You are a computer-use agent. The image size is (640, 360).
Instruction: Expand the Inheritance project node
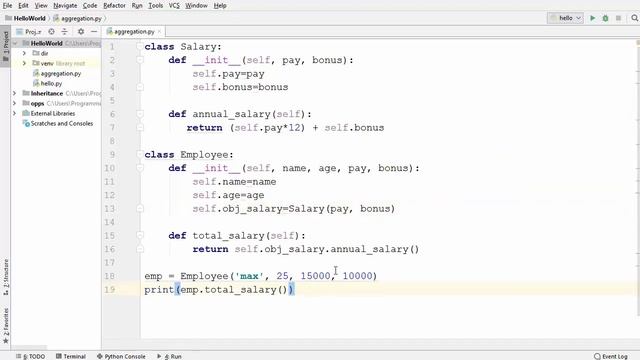15,93
